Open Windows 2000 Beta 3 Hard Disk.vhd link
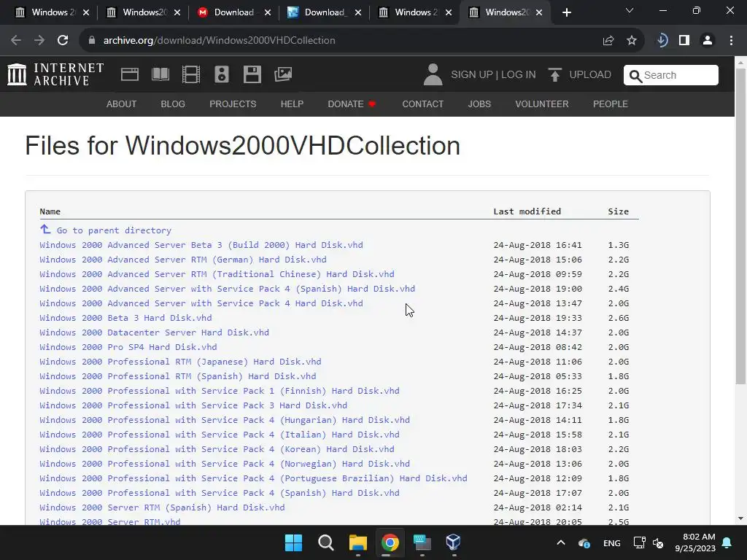The image size is (747, 560). click(125, 318)
